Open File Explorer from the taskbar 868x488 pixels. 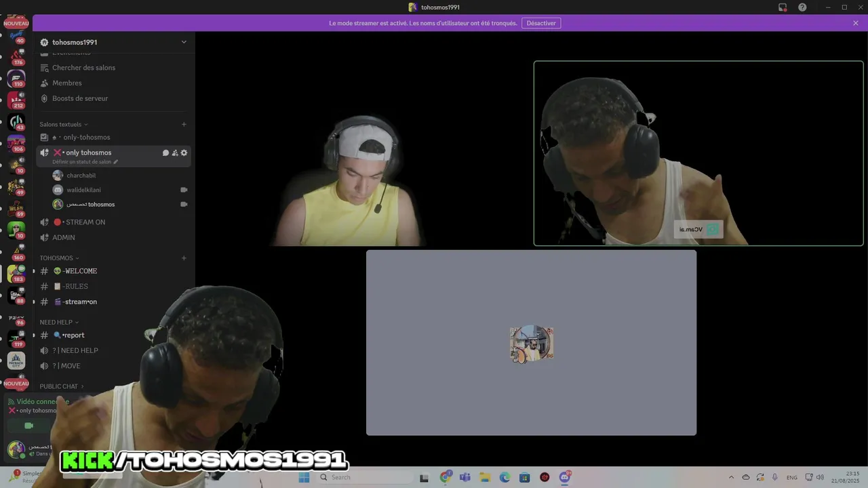tap(485, 477)
